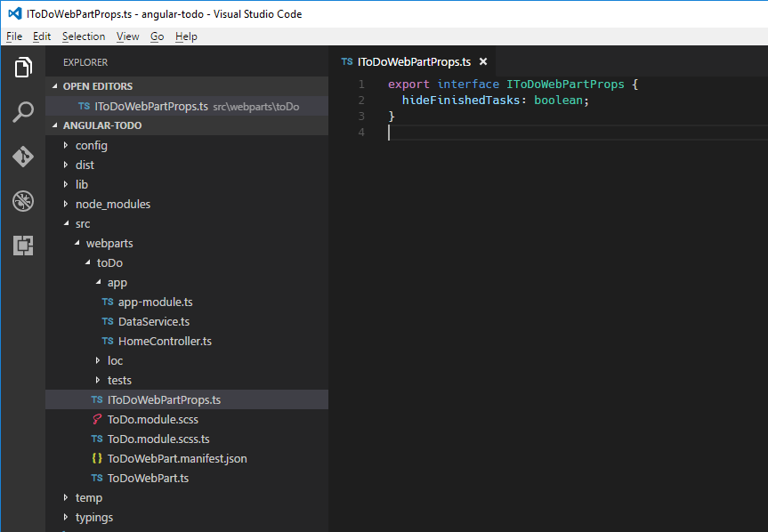Screen dimensions: 768x532
Task: Open the Selection menu
Action: pyautogui.click(x=84, y=36)
